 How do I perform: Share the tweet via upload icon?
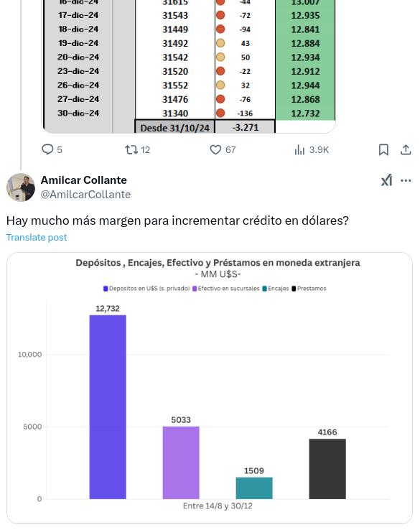click(x=406, y=150)
